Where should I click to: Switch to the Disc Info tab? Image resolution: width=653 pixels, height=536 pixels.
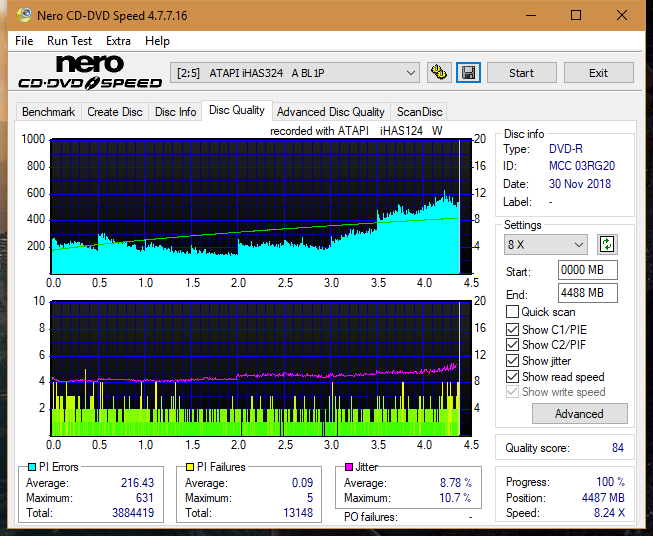point(175,112)
